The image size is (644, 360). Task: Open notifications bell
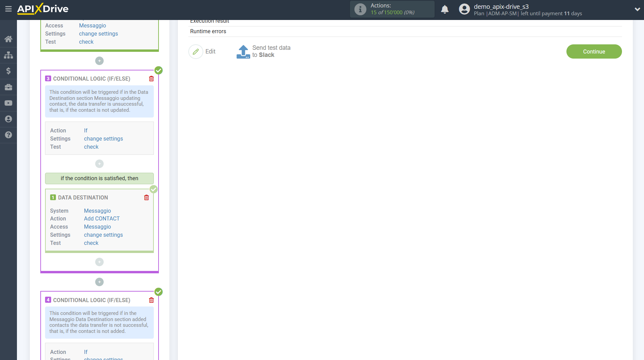pyautogui.click(x=445, y=9)
